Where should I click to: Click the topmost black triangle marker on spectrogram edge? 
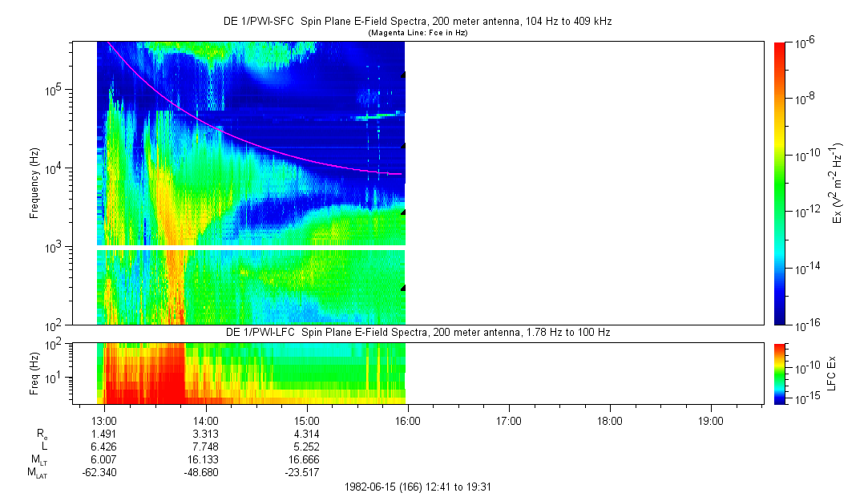(x=403, y=75)
